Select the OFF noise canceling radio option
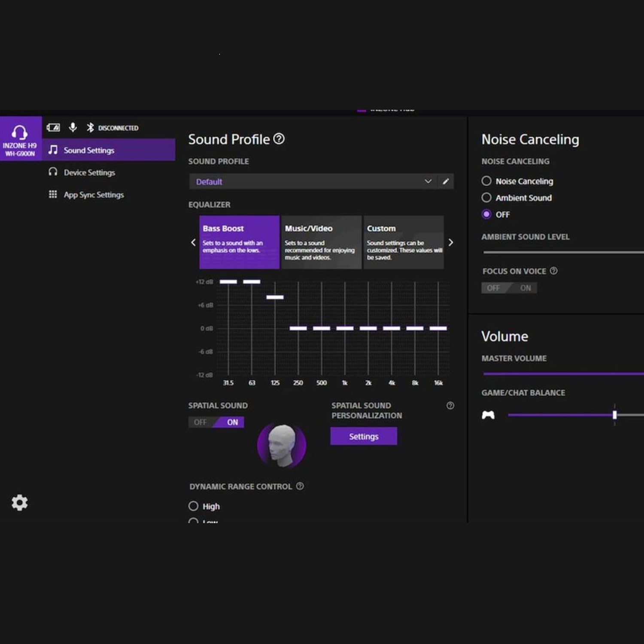The width and height of the screenshot is (644, 644). [486, 214]
